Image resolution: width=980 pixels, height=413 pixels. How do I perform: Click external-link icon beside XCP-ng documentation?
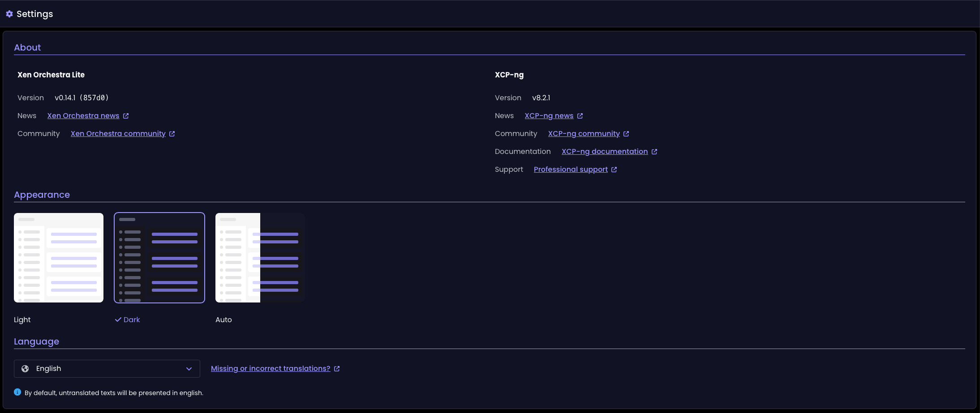click(654, 152)
